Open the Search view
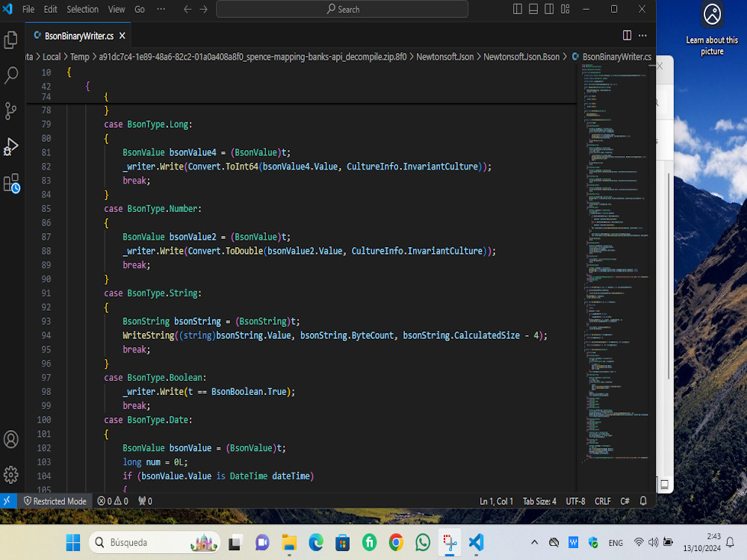747x560 pixels. 11,76
